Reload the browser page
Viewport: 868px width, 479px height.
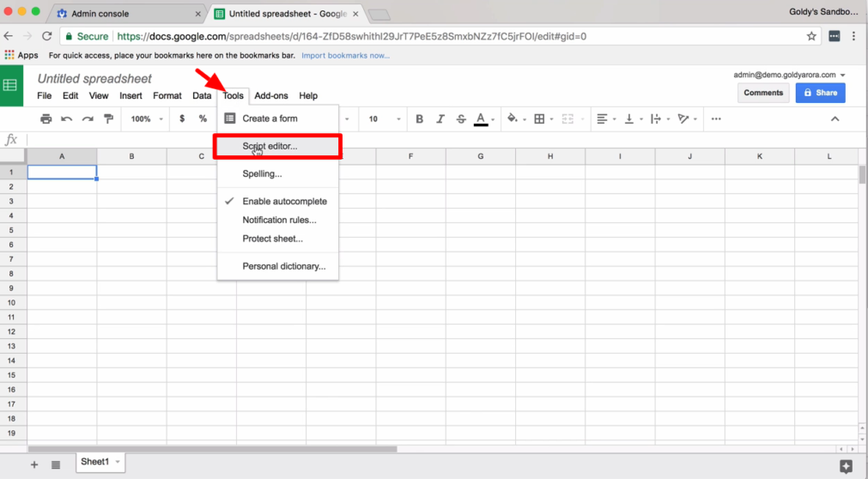[x=47, y=36]
